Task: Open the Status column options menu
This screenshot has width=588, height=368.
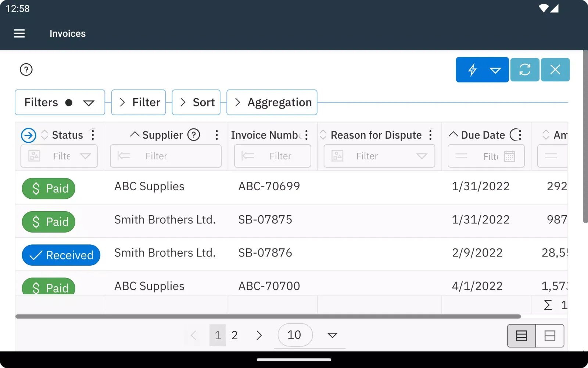Action: (x=93, y=135)
